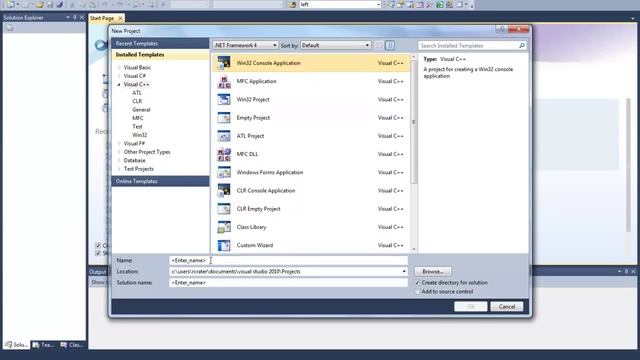Viewport: 640px width, 360px height.
Task: Click the Solution name input field
Action: tap(288, 282)
